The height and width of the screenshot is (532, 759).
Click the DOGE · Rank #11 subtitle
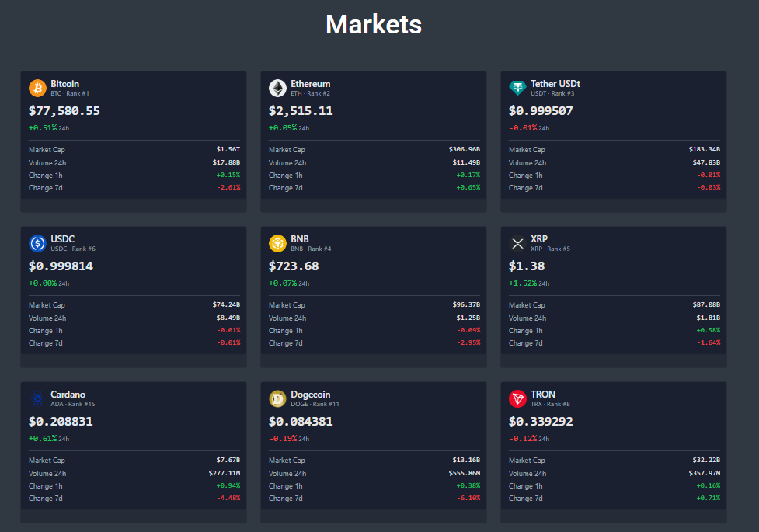click(315, 404)
